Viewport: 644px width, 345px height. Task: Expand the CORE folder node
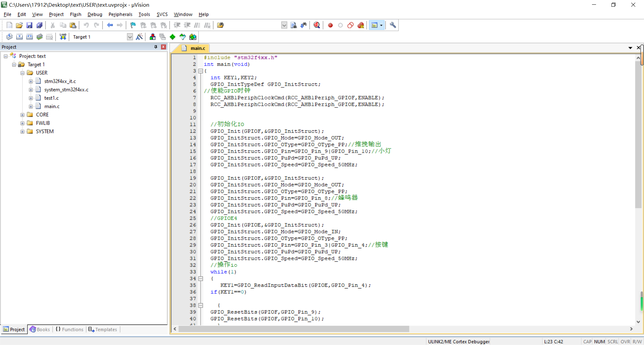pos(22,115)
